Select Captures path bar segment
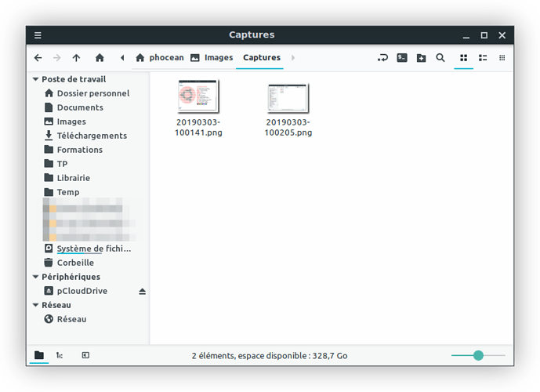The width and height of the screenshot is (540, 392). (x=262, y=57)
